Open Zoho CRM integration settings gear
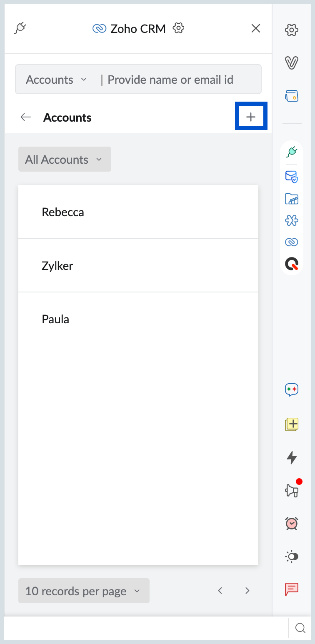The image size is (315, 644). [178, 28]
